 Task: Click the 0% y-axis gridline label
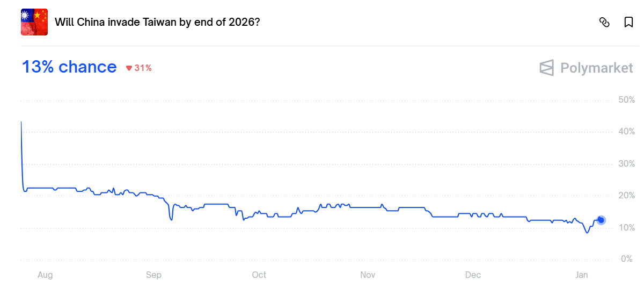tap(626, 259)
